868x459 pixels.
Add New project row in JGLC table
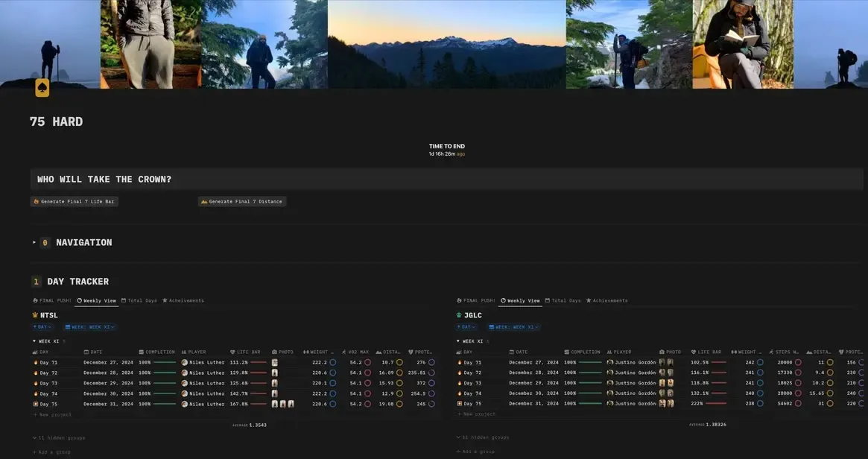[x=476, y=414]
